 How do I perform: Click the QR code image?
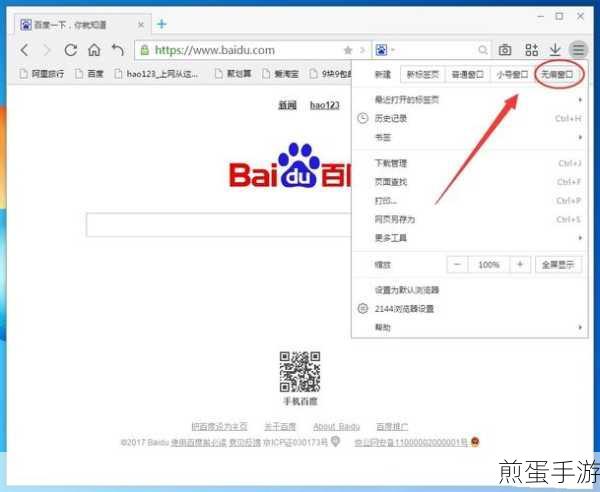pos(300,372)
